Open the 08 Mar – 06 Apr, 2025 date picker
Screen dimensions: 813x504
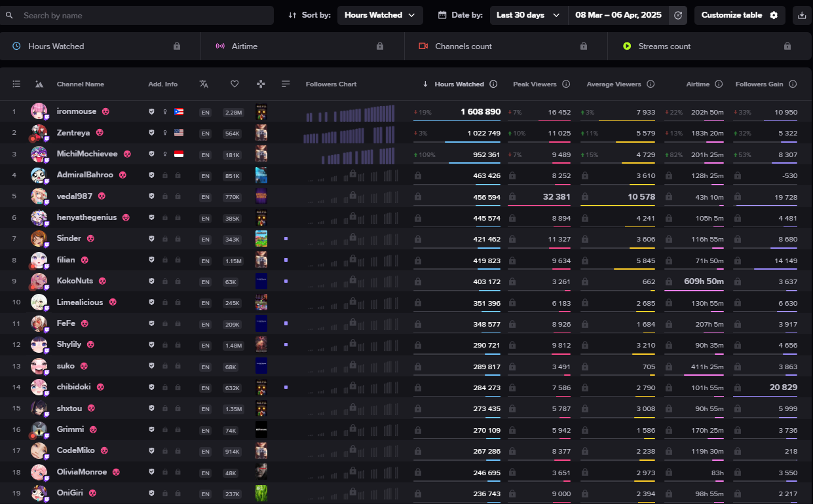tap(618, 15)
